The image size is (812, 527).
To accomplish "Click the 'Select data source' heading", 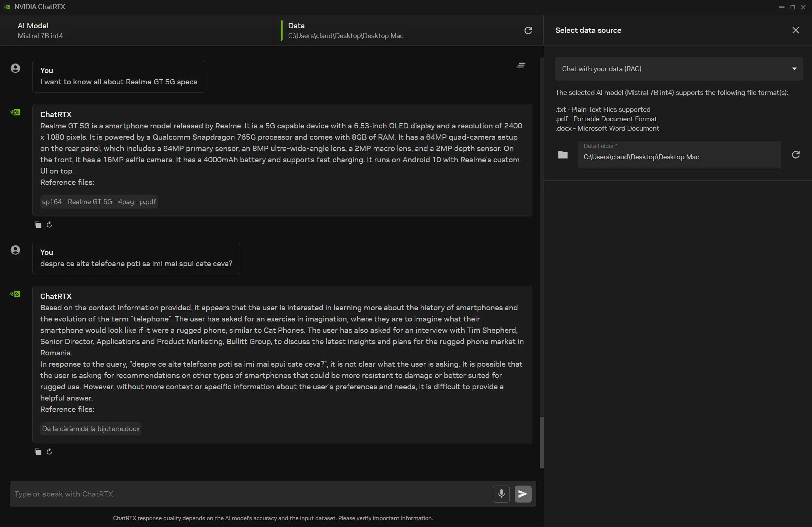I will (588, 30).
